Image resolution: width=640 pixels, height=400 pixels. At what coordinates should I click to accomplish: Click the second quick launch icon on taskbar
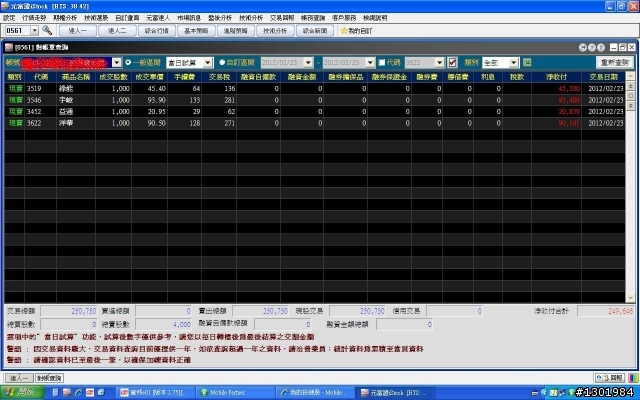(67, 393)
